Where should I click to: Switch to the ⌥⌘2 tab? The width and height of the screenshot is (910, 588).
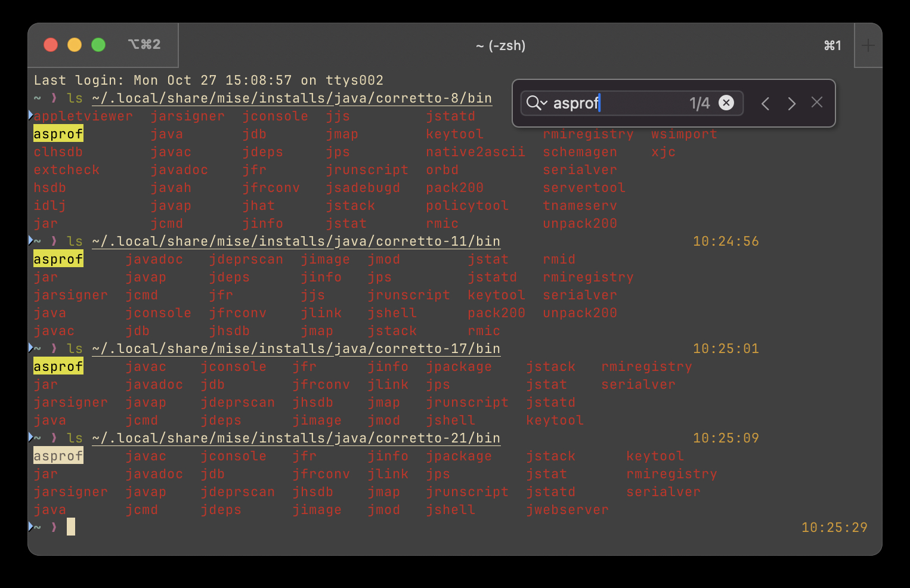pyautogui.click(x=143, y=45)
